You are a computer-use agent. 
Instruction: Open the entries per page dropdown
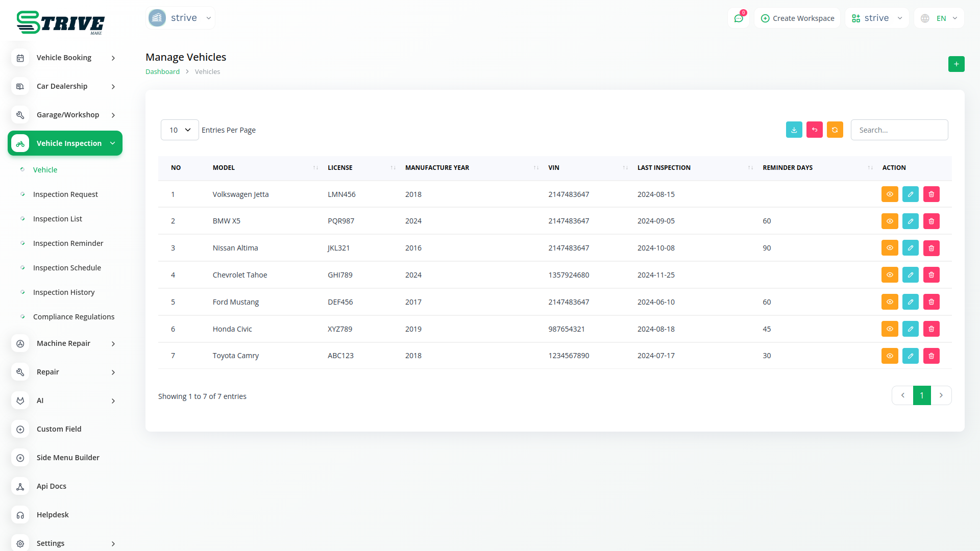(180, 130)
